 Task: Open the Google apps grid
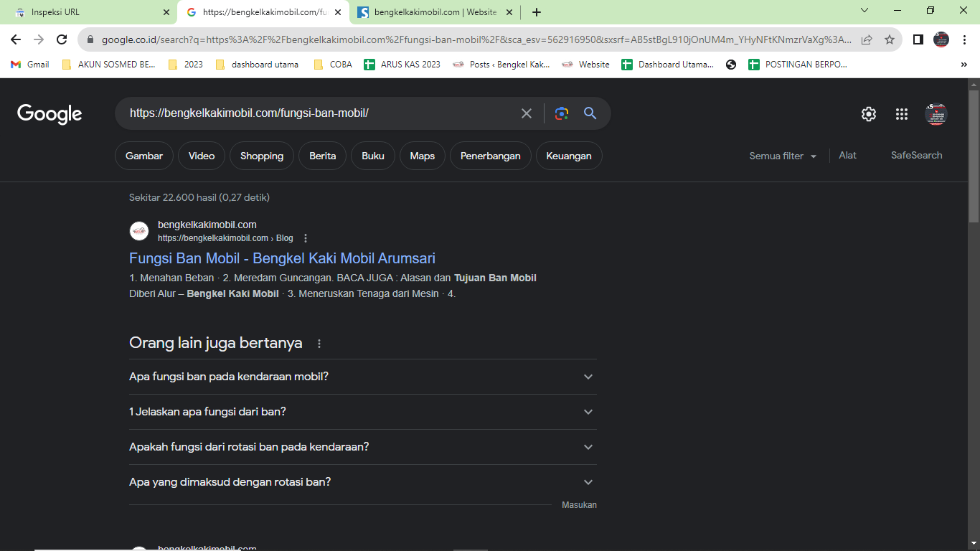902,114
